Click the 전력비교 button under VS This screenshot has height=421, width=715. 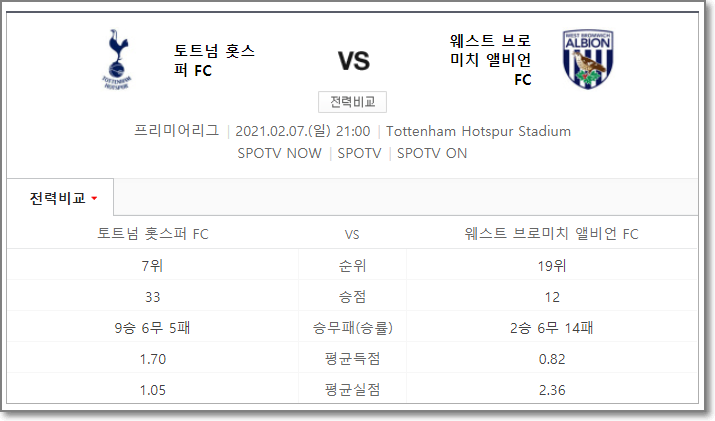tap(352, 102)
